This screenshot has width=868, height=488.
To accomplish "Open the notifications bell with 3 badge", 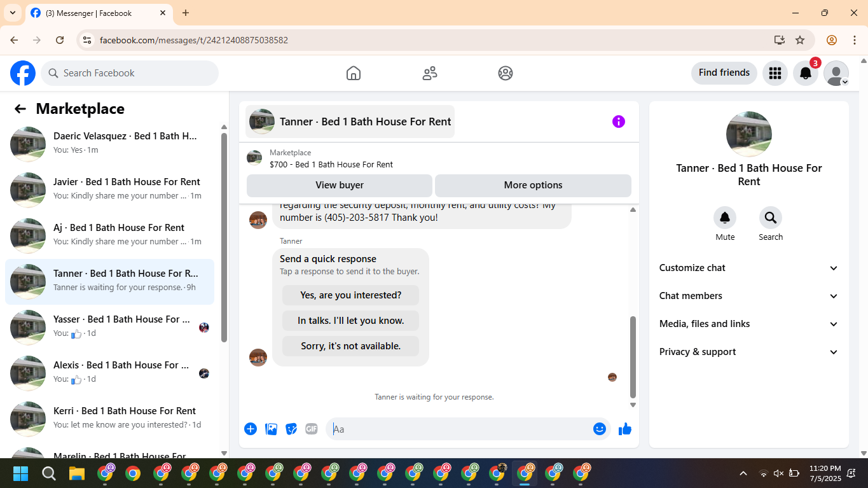I will 806,73.
